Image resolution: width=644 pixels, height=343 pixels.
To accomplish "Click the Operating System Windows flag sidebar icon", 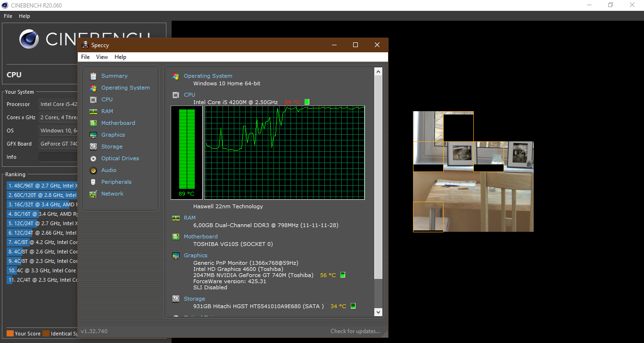I will pos(93,88).
